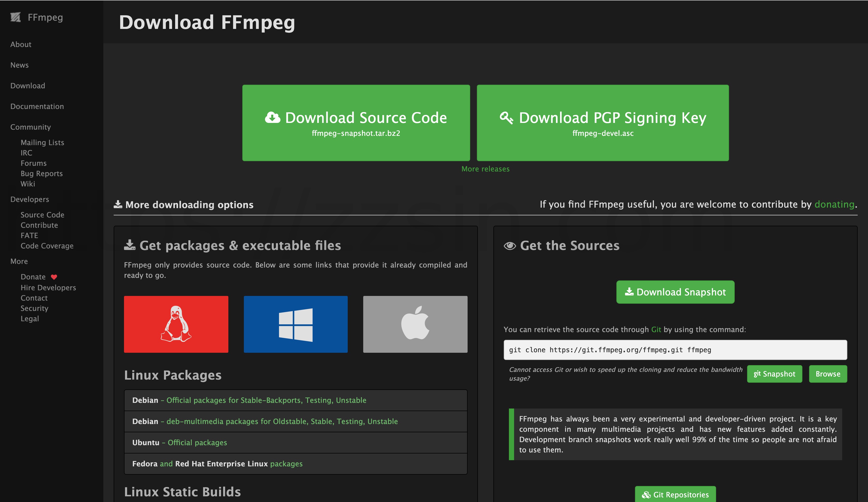Image resolution: width=868 pixels, height=502 pixels.
Task: Click the FFmpeg site title
Action: pos(45,17)
